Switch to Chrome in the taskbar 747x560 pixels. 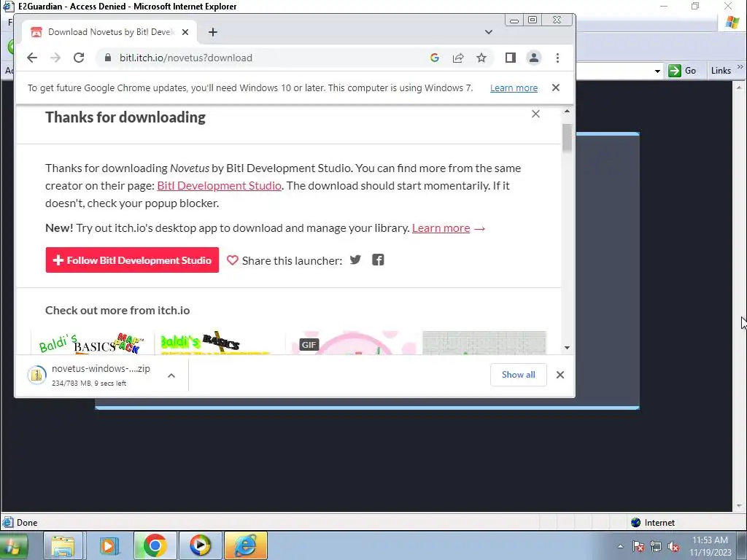155,545
